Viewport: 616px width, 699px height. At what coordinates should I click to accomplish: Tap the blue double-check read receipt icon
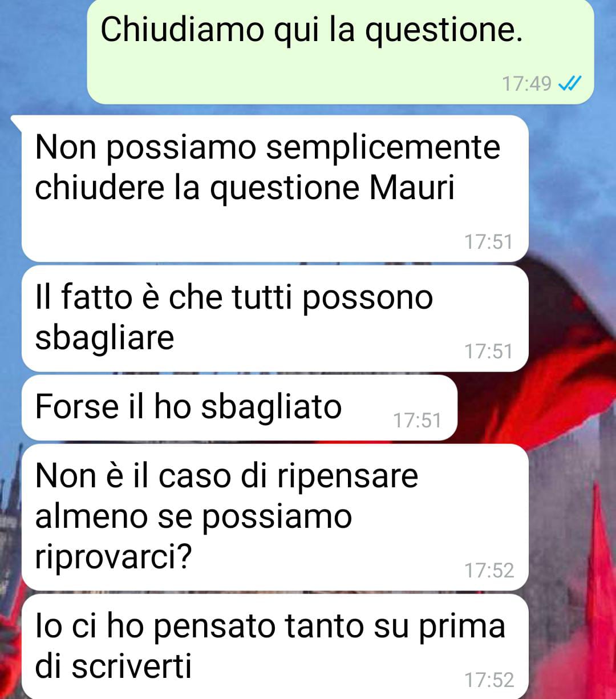coord(569,84)
